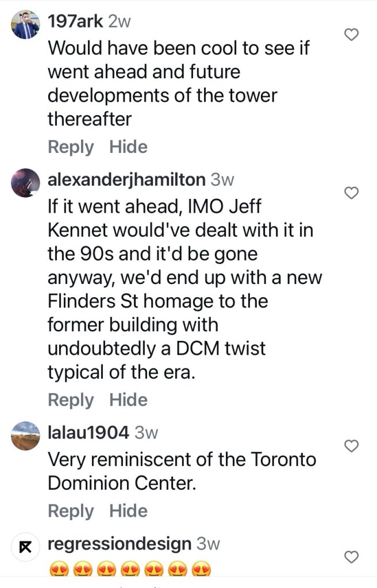The height and width of the screenshot is (588, 377).
Task: Like 197ark's comment with heart icon
Action: pos(351,34)
